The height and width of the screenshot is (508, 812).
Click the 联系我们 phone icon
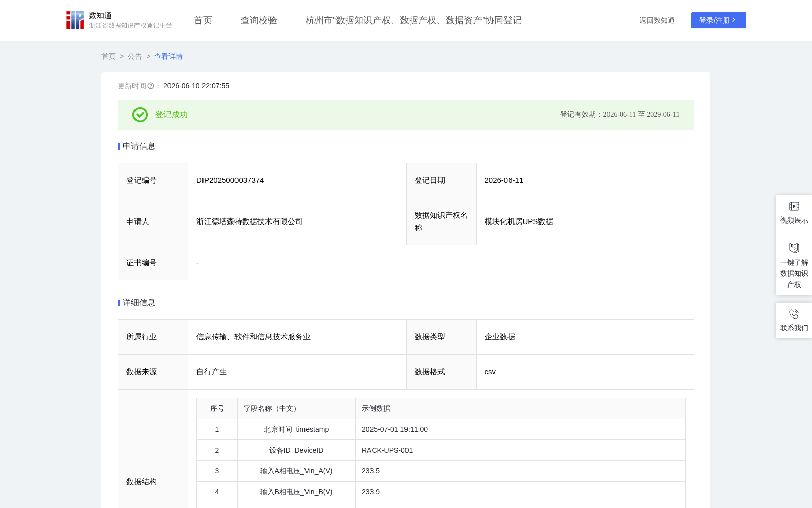coord(794,314)
